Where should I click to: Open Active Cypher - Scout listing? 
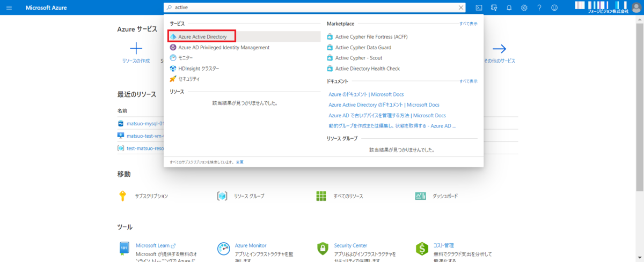point(358,58)
